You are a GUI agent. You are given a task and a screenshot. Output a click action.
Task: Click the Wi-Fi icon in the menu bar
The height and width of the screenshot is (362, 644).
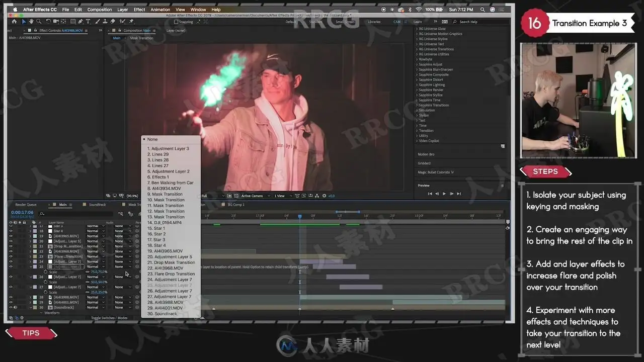419,10
